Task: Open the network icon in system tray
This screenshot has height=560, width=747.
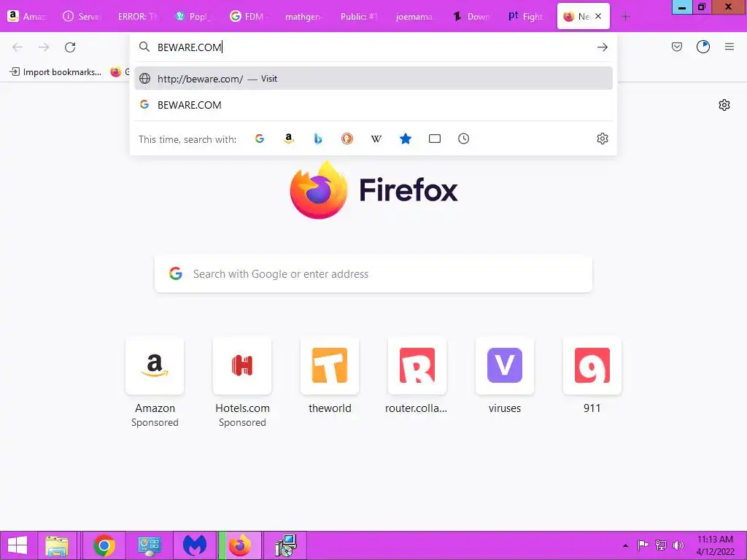Action: 661,545
